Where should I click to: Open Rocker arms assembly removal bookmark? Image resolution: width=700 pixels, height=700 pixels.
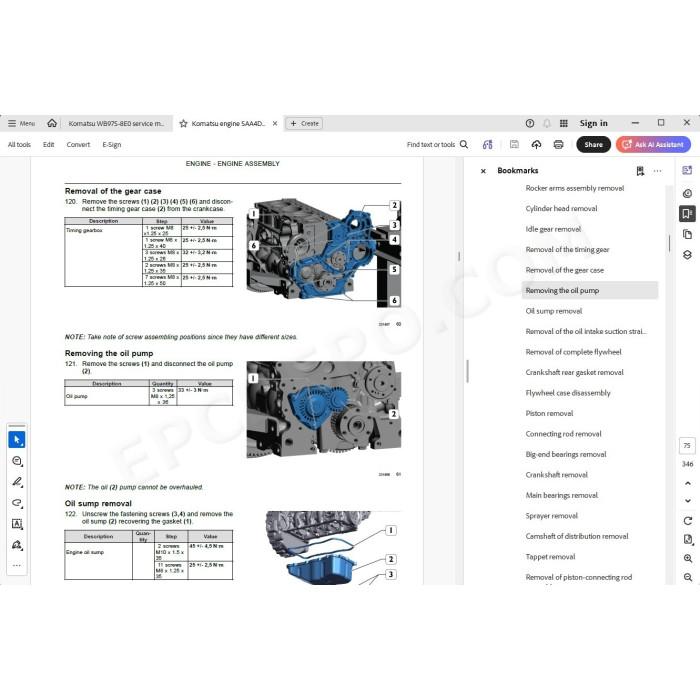click(575, 188)
